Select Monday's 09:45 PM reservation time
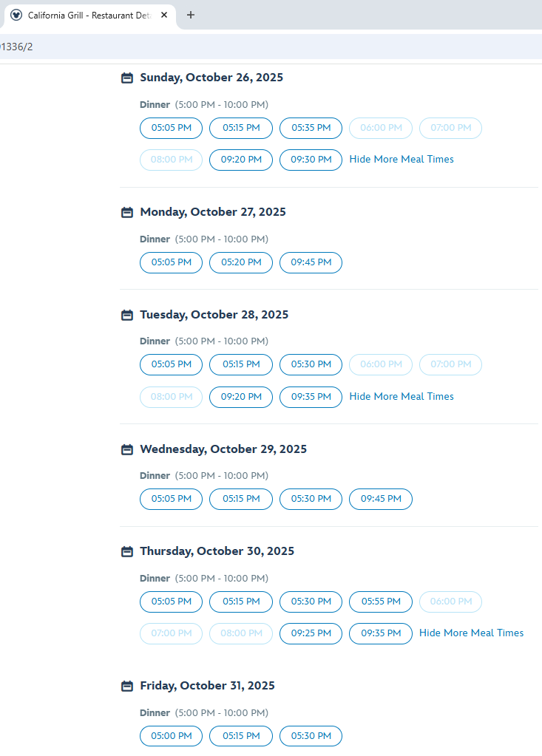542x756 pixels. coord(311,262)
